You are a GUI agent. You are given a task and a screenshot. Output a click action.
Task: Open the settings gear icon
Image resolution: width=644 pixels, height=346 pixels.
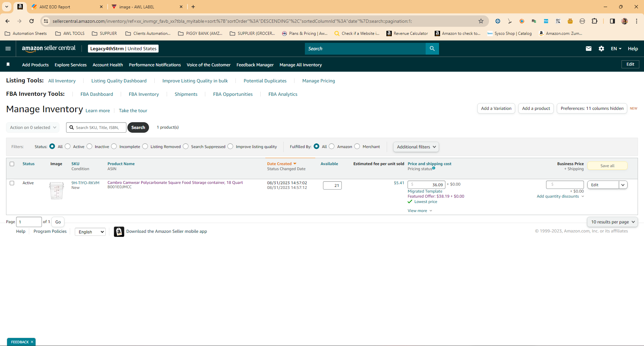(x=601, y=49)
